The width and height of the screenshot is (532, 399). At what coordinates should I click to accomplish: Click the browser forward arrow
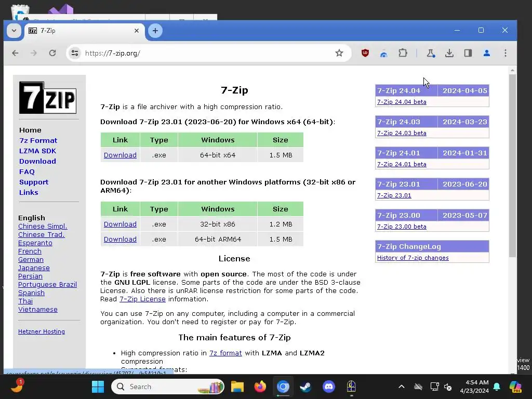pos(34,53)
